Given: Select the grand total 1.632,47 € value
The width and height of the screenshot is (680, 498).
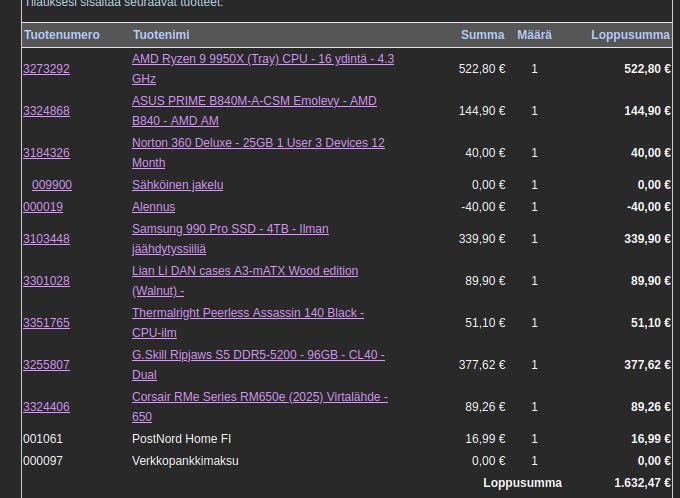Looking at the screenshot, I should click(x=642, y=483).
